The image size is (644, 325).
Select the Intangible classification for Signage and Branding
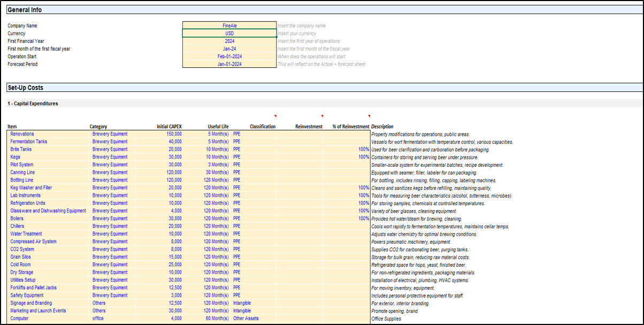[x=242, y=303]
